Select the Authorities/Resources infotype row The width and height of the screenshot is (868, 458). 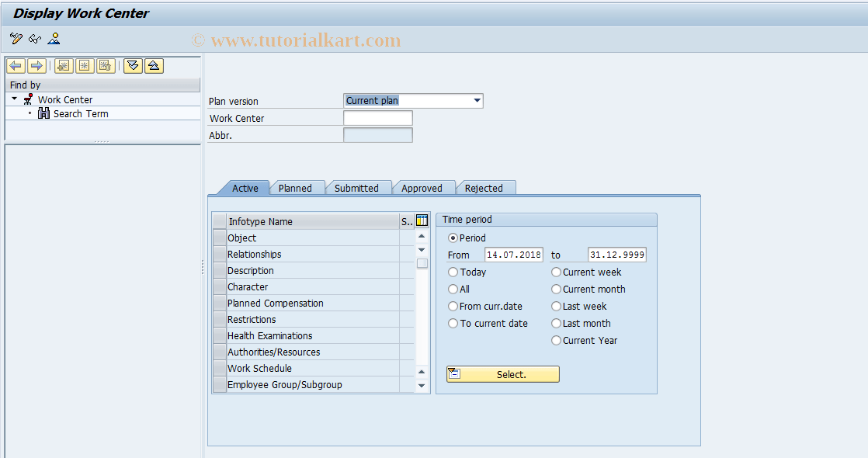coord(313,352)
